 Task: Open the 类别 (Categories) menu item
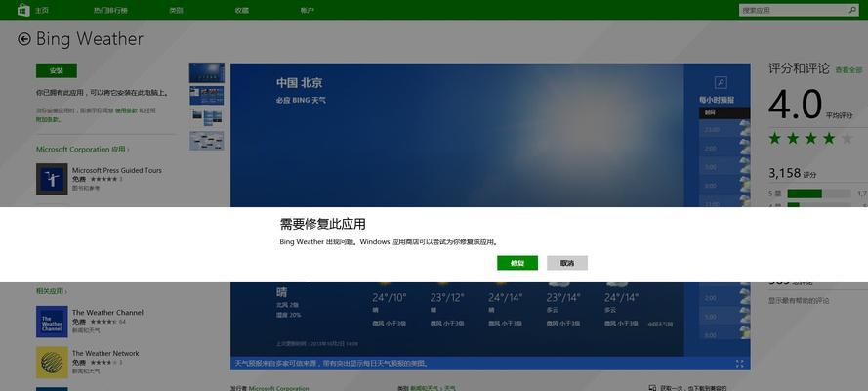coord(176,11)
